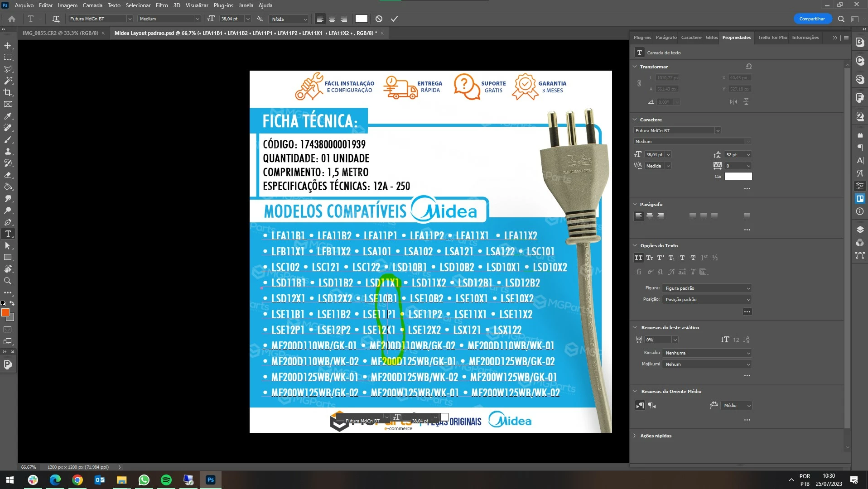Screen dimensions: 868x489
Task: Click the text color swatch in options bar
Action: [x=362, y=19]
